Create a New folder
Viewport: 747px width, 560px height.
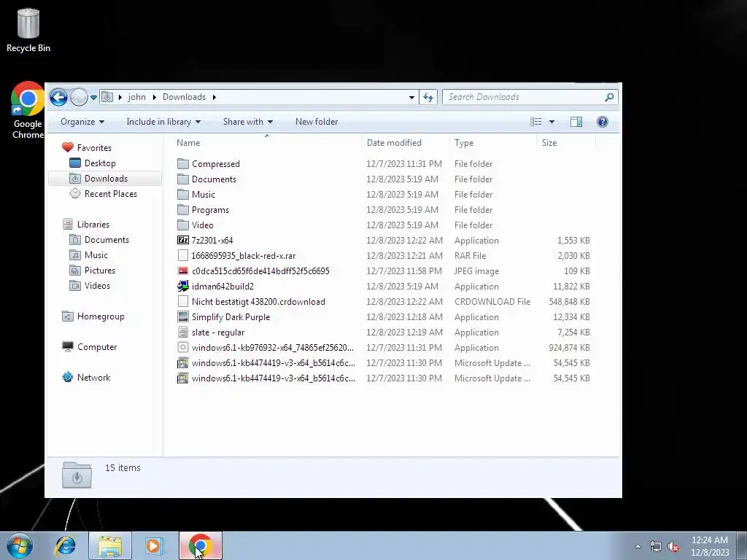coord(317,122)
